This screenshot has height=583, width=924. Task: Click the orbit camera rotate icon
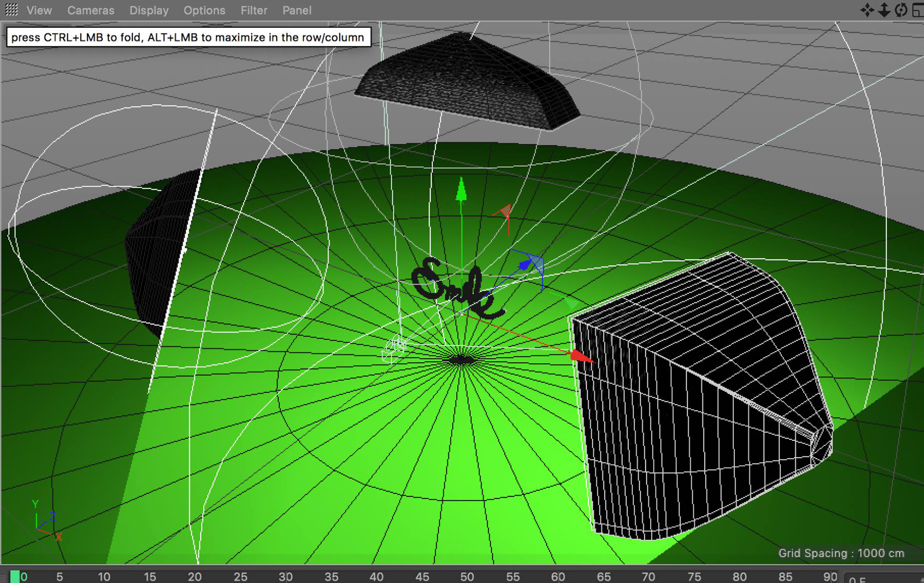point(901,10)
